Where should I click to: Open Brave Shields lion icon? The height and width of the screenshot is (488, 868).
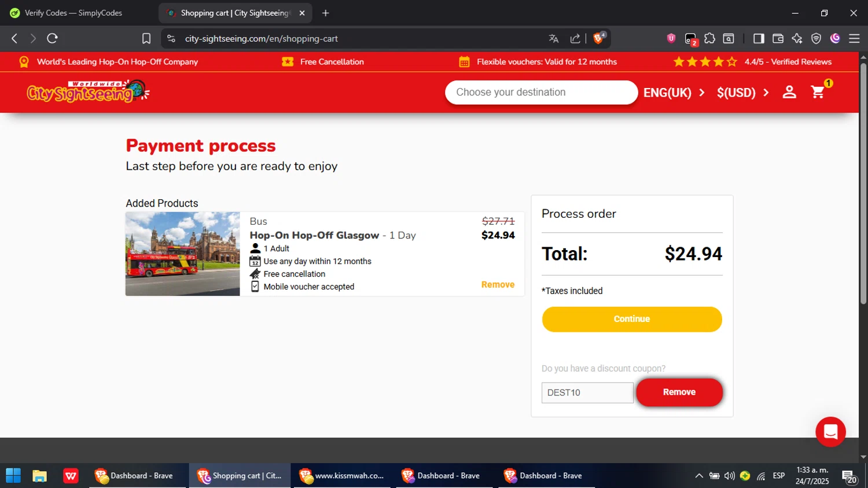pos(599,38)
